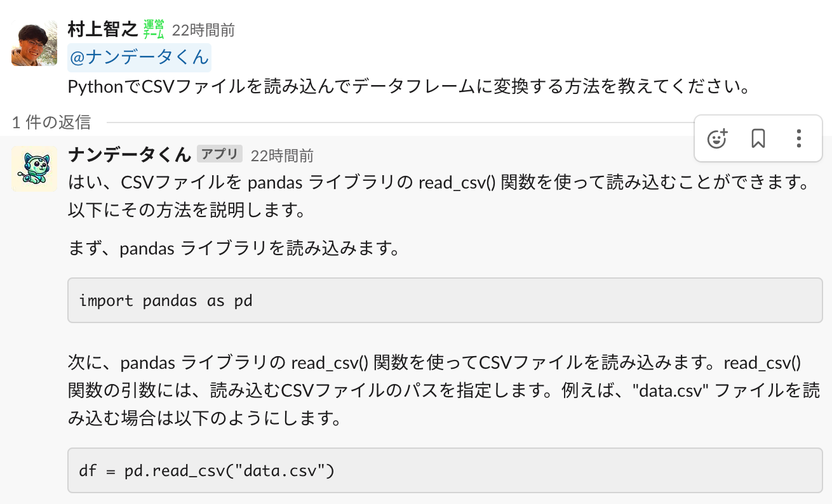Open ナンデータくん's profile via cat avatar
832x504 pixels.
34,169
